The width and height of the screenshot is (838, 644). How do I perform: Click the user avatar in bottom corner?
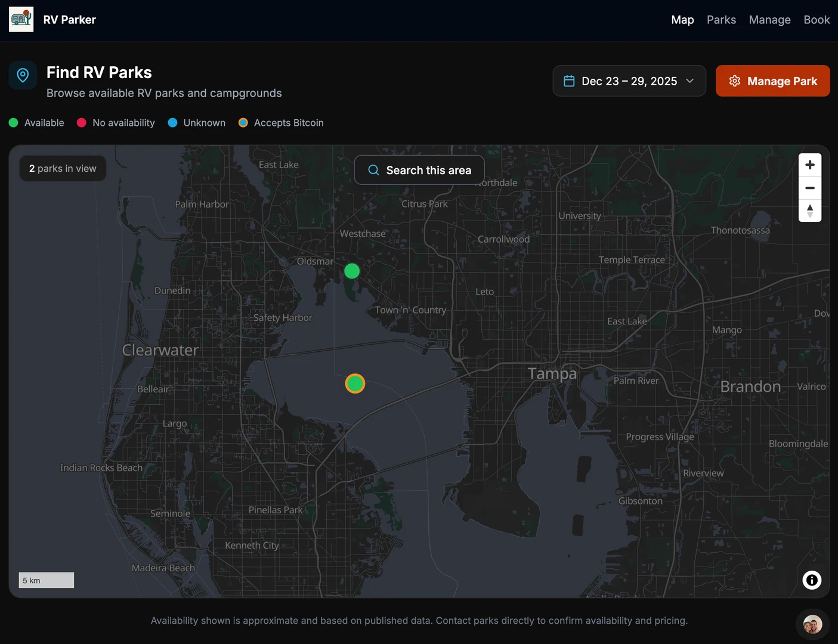pyautogui.click(x=812, y=624)
